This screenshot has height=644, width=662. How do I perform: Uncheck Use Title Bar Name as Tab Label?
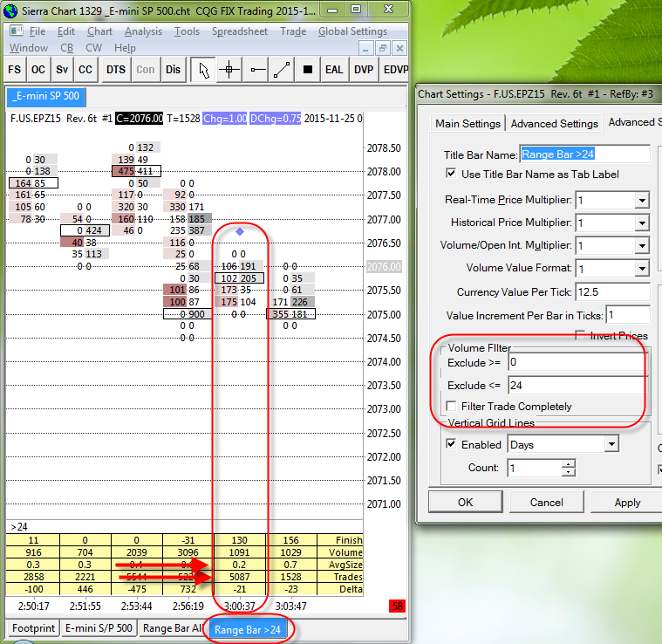coord(451,174)
